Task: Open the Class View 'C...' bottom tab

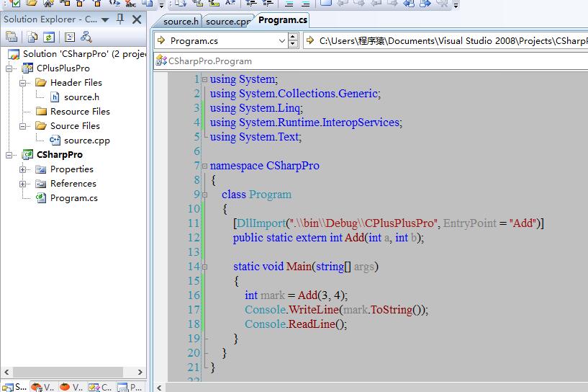Action: click(100, 387)
